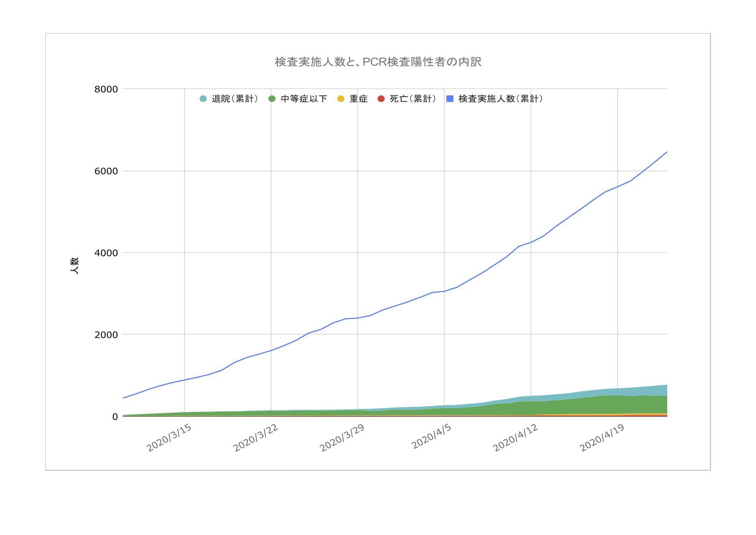Viewport: 756px width, 535px height.
Task: Click the 2020/3/29 date axis label
Action: click(x=342, y=438)
